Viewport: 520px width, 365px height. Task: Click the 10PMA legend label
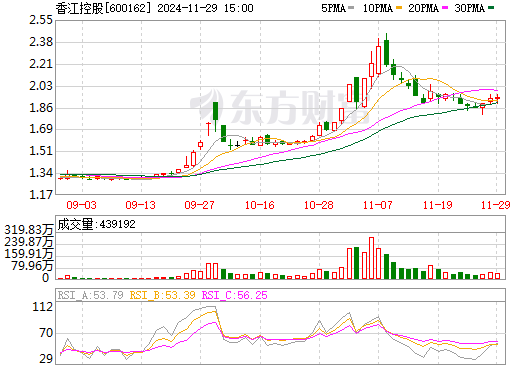tap(378, 8)
